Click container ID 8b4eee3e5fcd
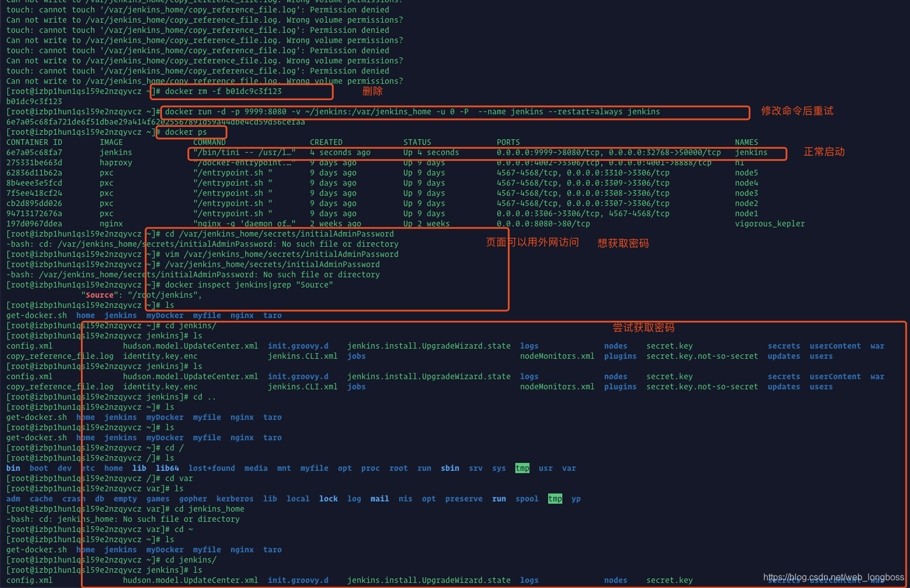910x588 pixels. point(34,183)
